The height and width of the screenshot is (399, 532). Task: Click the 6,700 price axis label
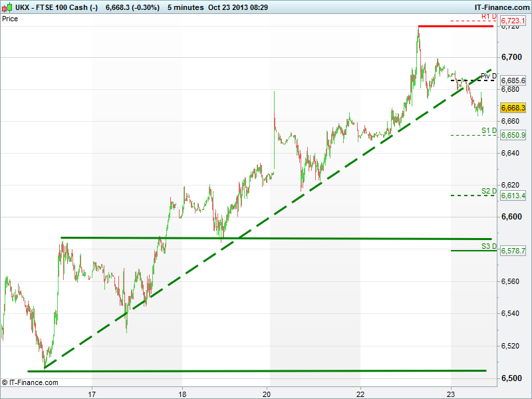[x=511, y=57]
